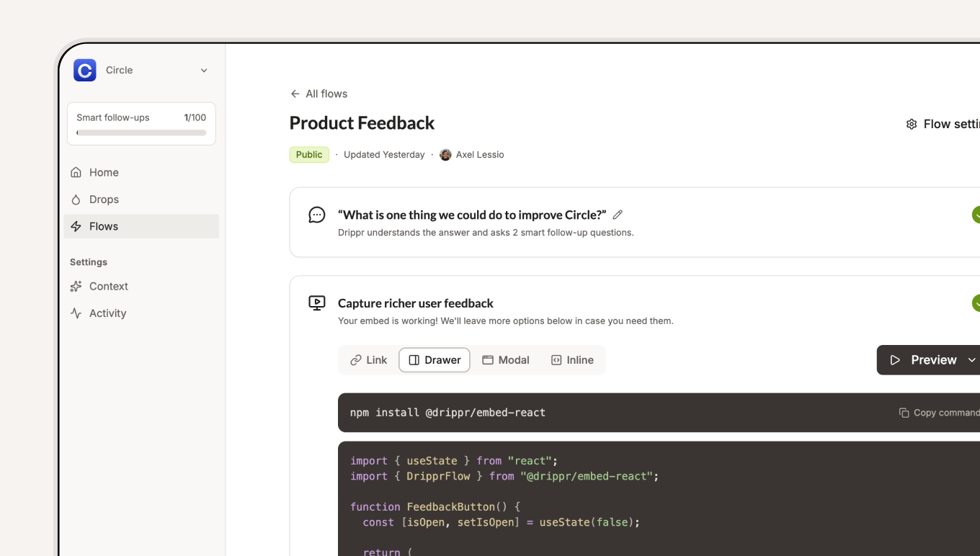Click the Capture richer user feedback heading
The width and height of the screenshot is (980, 556).
point(416,303)
